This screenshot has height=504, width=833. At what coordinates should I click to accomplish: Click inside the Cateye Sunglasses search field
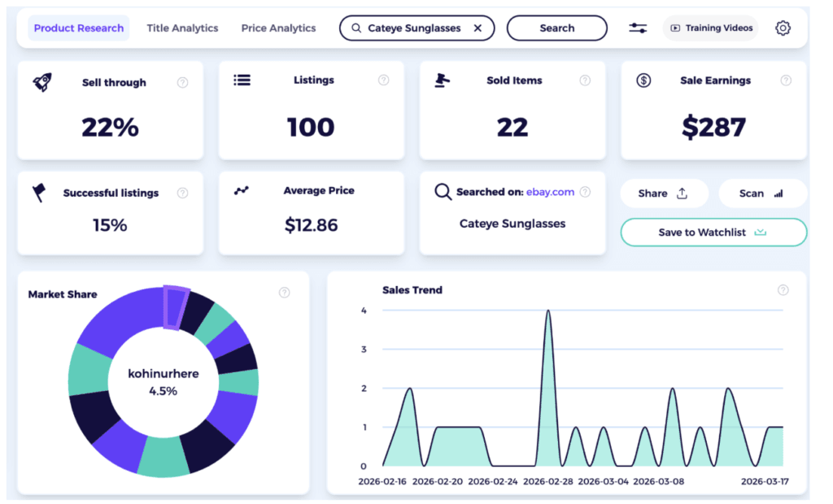click(x=415, y=27)
